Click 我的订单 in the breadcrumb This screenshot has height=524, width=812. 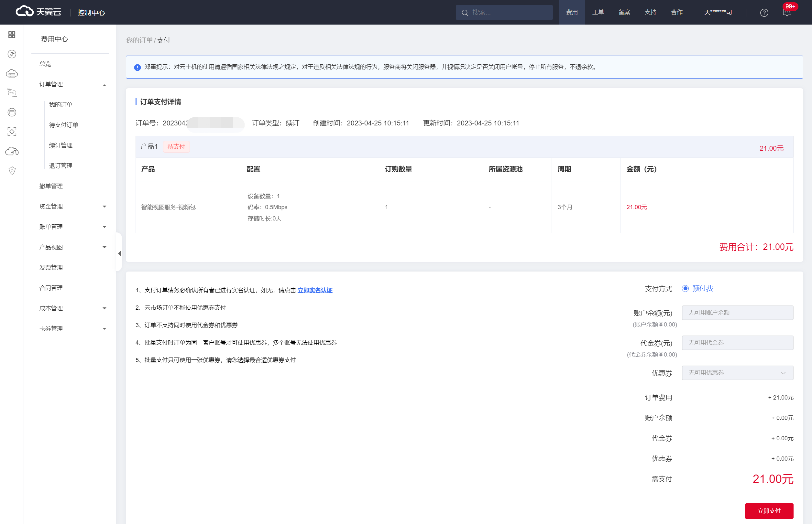(x=139, y=40)
